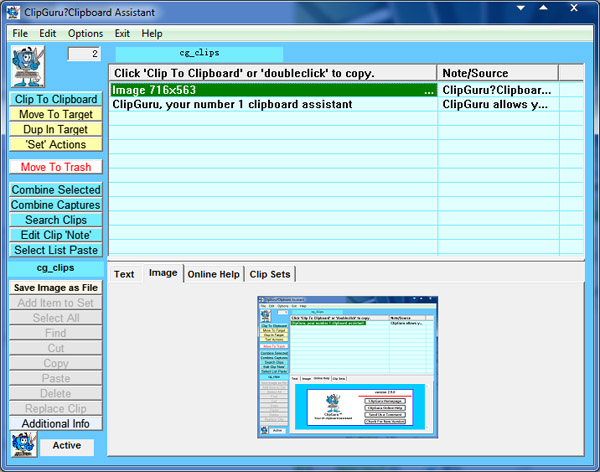Click Save Image as File
This screenshot has width=600, height=472.
click(x=55, y=288)
